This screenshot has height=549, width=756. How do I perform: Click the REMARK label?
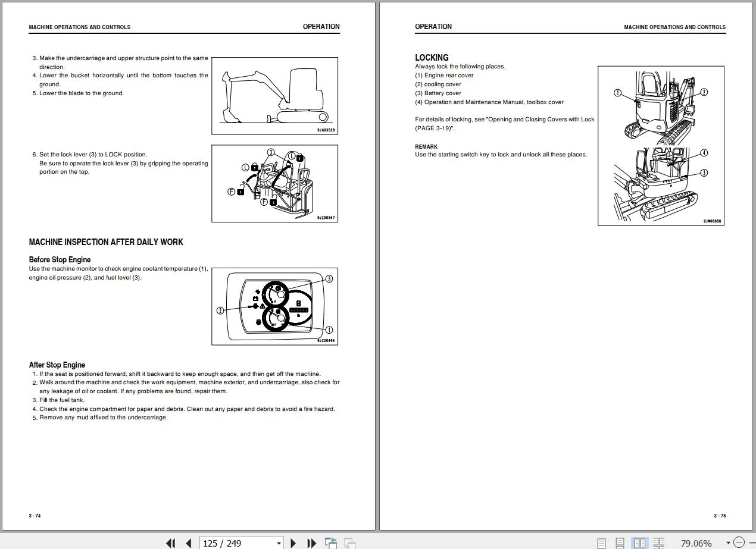pos(426,146)
